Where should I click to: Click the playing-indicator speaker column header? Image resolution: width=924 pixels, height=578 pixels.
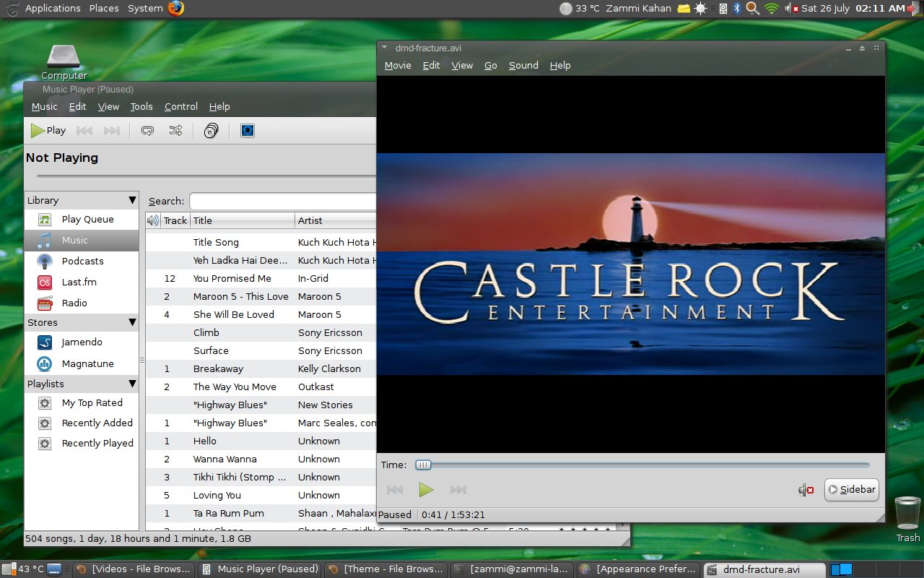(x=153, y=220)
